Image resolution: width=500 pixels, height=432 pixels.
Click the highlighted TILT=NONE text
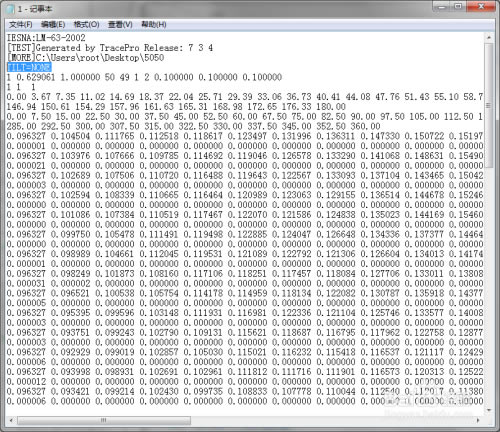[x=29, y=67]
